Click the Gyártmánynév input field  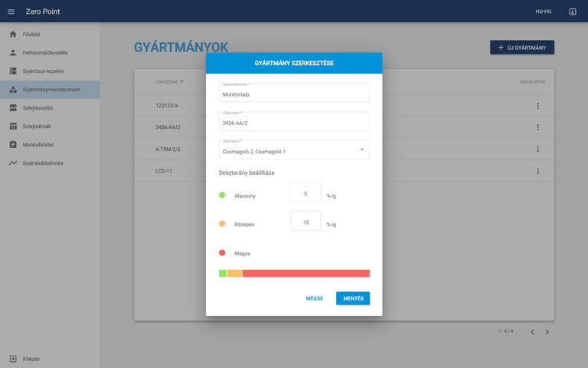[x=294, y=94]
